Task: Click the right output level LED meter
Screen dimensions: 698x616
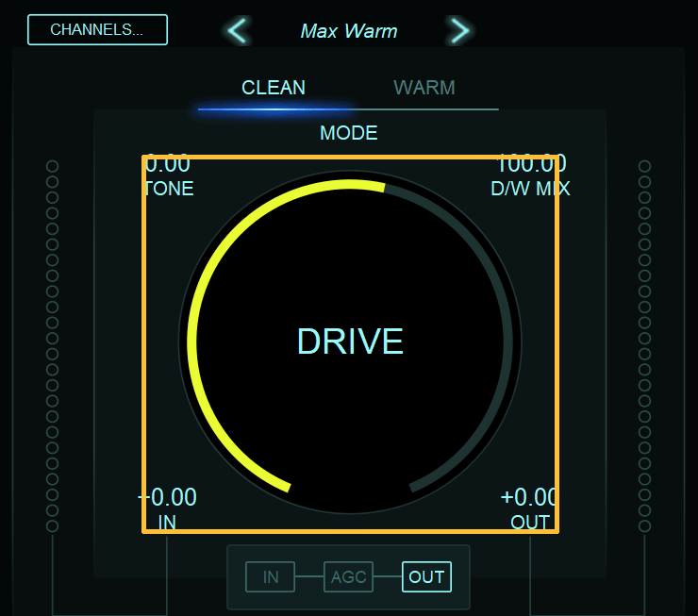Action: coord(644,346)
